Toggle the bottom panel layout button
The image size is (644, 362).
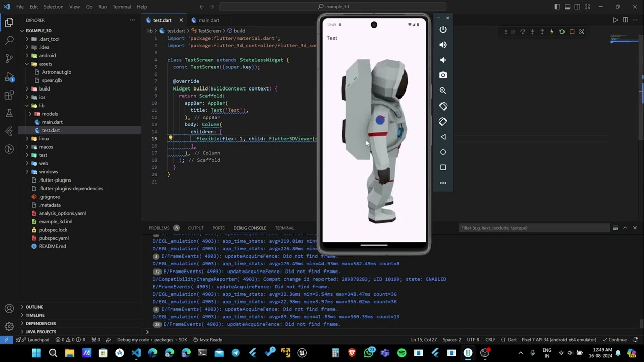567,7
